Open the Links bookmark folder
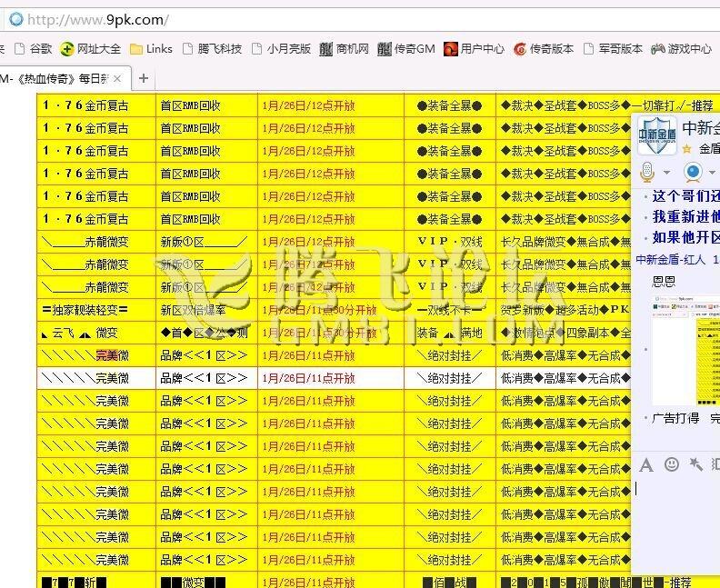The height and width of the screenshot is (588, 720). [151, 49]
